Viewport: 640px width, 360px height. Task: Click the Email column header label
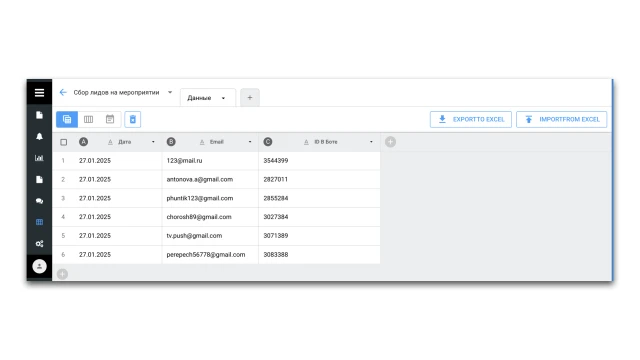click(216, 142)
